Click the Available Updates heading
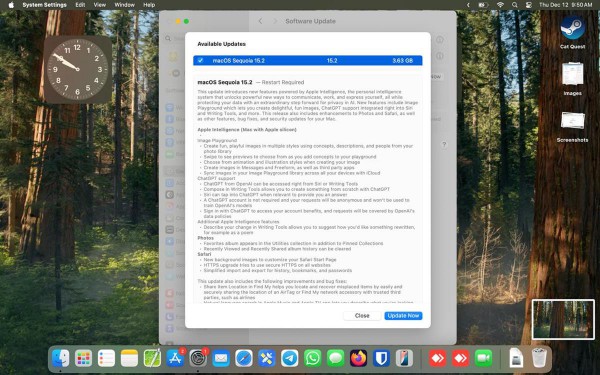 (x=222, y=44)
